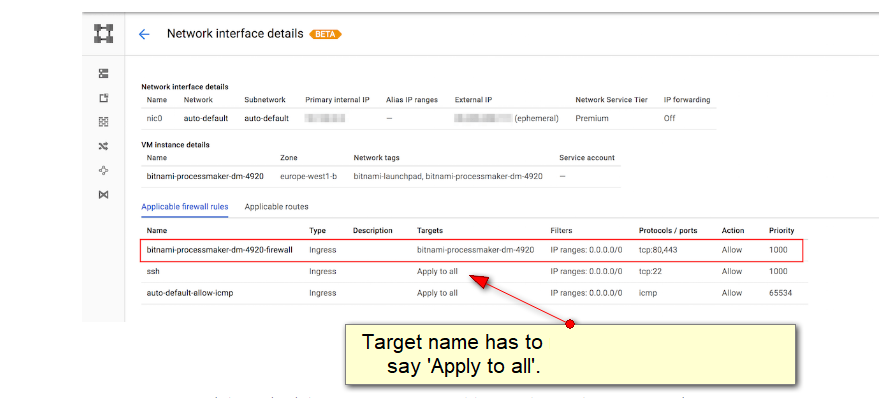879x398 pixels.
Task: Click the Premium network service tier
Action: [592, 118]
